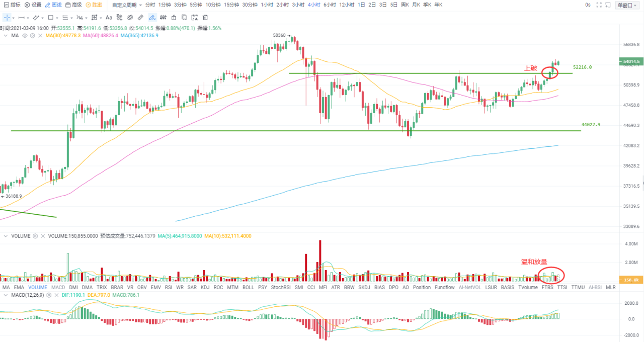This screenshot has width=644, height=342.
Task: Click the link drawings icon
Action: coord(130,18)
